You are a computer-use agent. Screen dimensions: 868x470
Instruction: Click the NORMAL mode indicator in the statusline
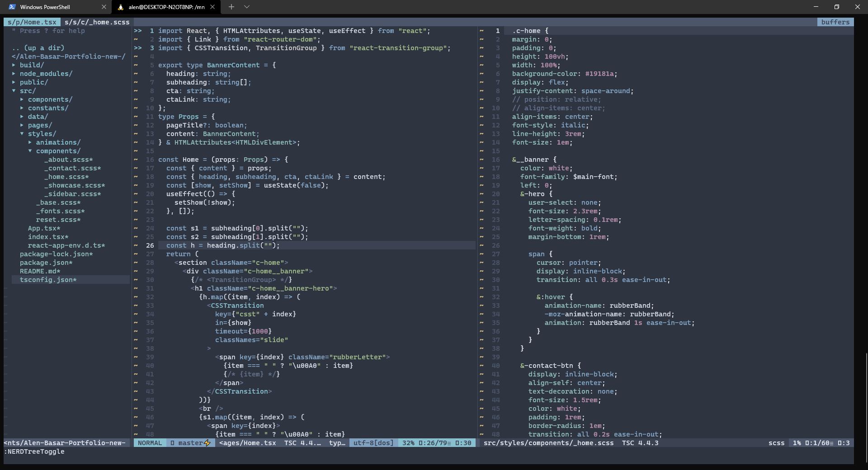pos(149,443)
